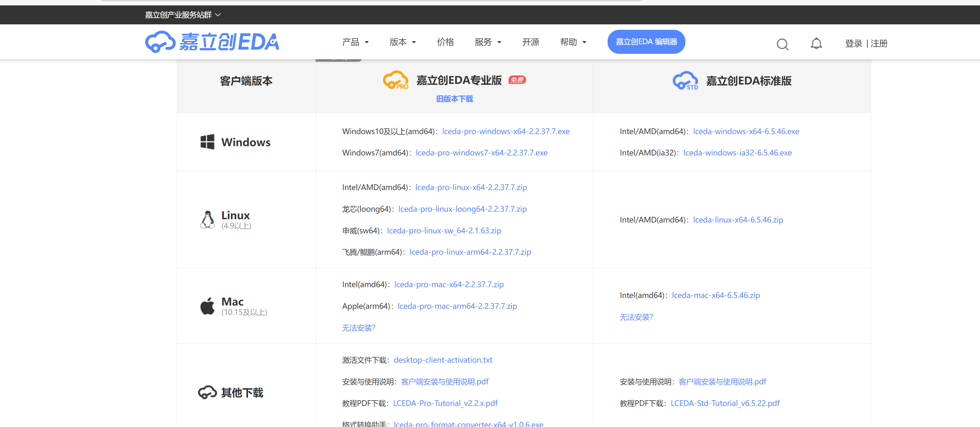Download lceda-pro-windows7-x64-2.2.37.7.exe
Image resolution: width=980 pixels, height=427 pixels.
tap(481, 153)
